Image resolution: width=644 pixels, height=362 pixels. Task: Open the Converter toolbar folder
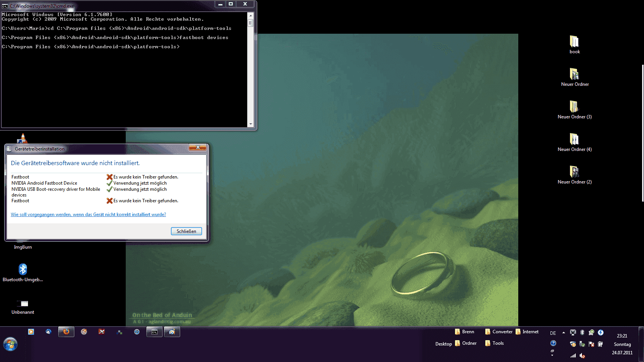click(499, 332)
